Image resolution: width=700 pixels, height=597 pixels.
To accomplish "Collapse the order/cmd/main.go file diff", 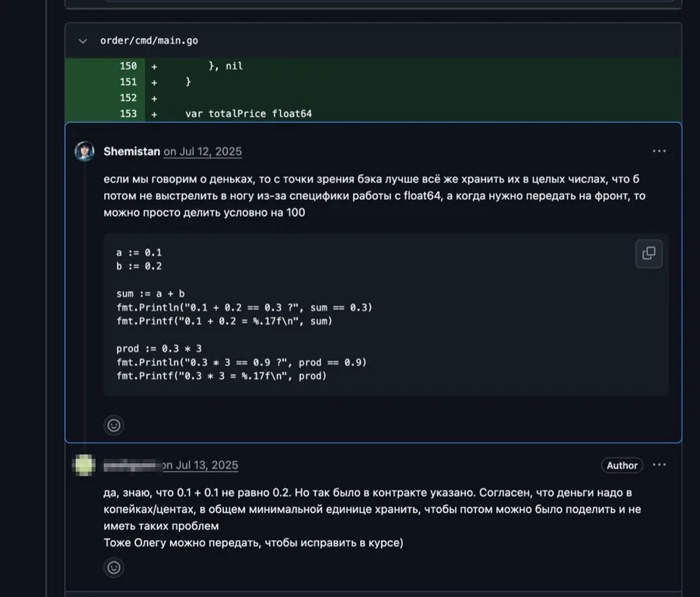I will (x=82, y=41).
